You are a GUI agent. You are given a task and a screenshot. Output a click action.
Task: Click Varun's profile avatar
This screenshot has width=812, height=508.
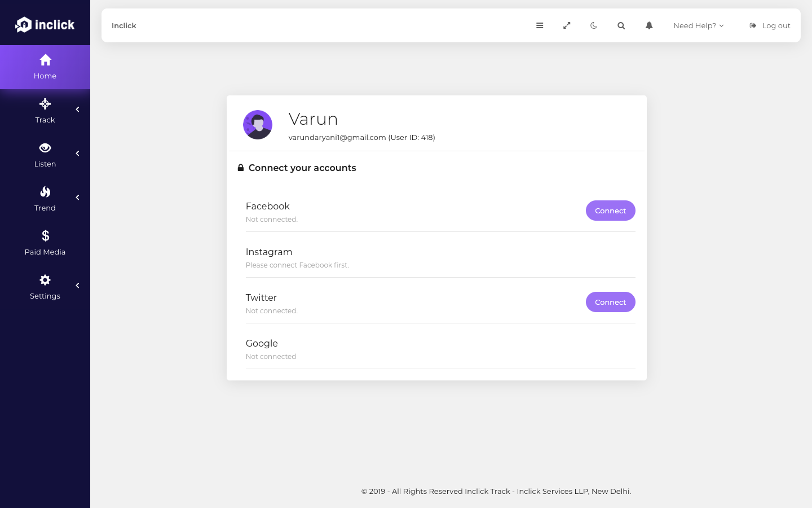[x=258, y=125]
